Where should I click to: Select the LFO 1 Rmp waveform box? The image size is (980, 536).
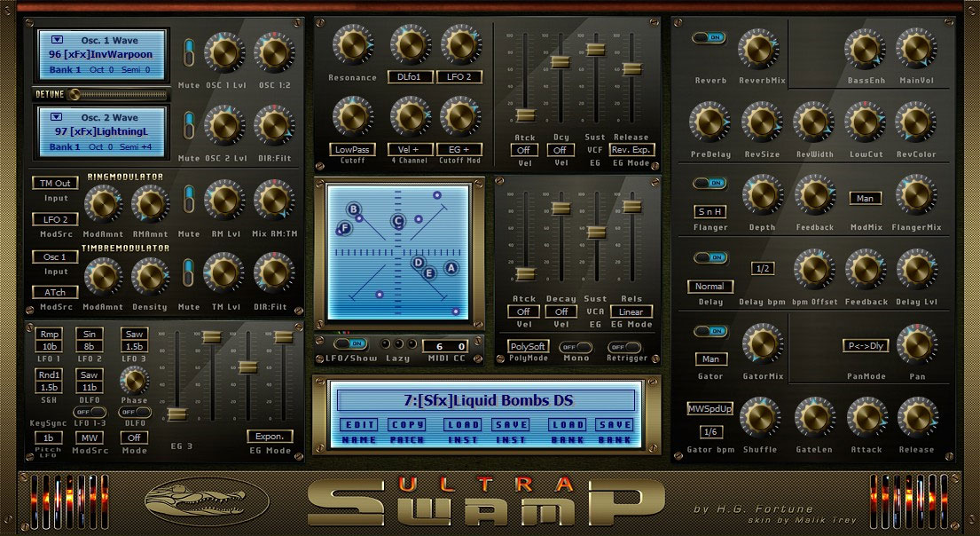point(50,334)
